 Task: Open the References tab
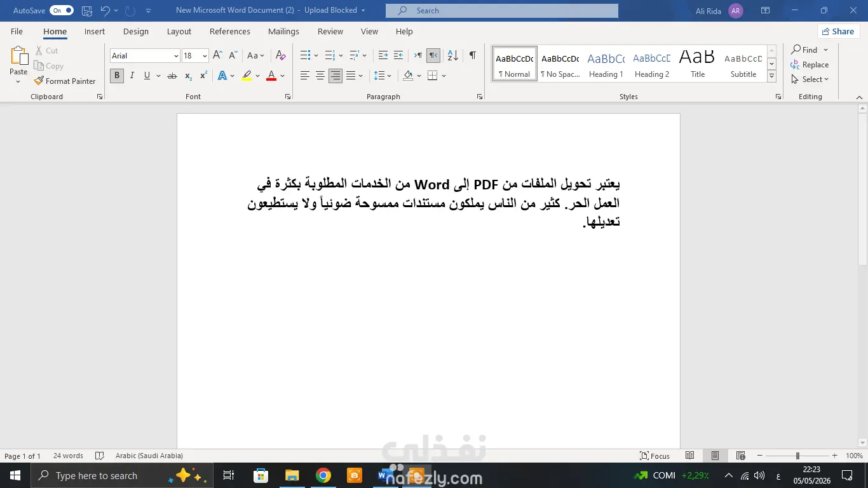pos(230,31)
